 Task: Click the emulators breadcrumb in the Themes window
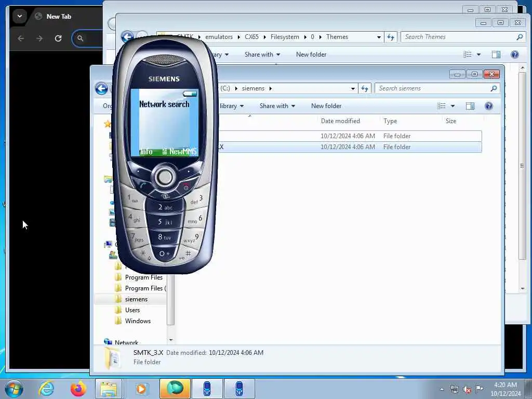219,37
